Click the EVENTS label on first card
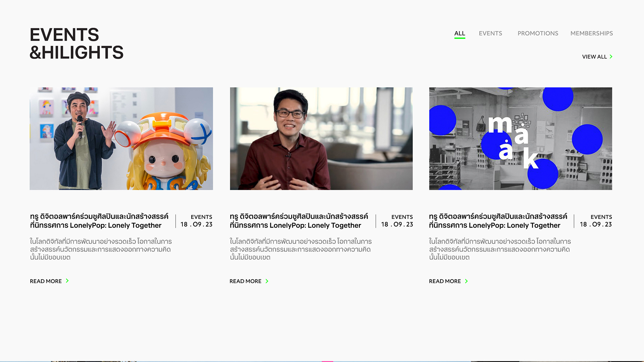The image size is (644, 362). click(201, 217)
